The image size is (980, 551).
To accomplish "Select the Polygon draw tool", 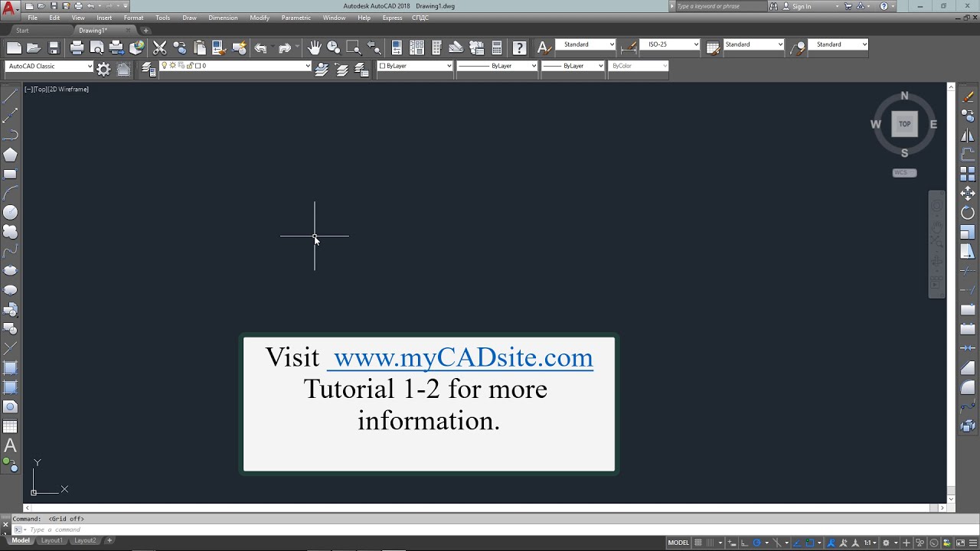I will pyautogui.click(x=10, y=155).
